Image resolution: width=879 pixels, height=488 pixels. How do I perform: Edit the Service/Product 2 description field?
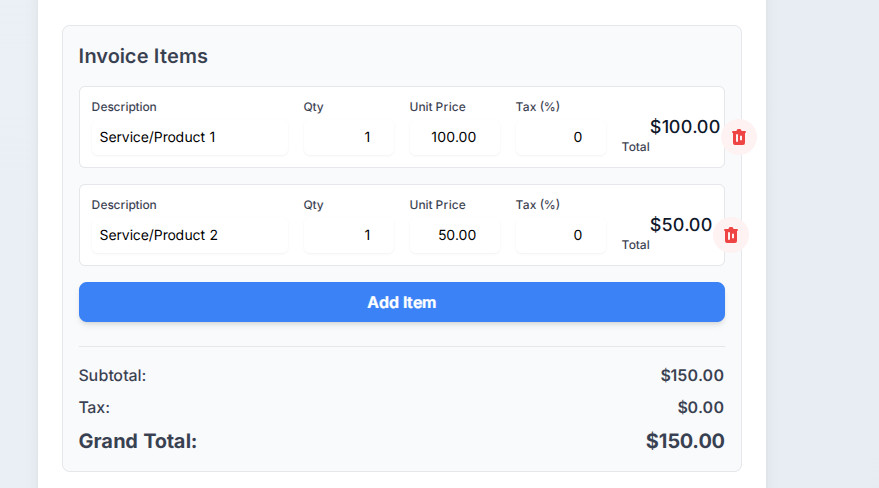190,235
